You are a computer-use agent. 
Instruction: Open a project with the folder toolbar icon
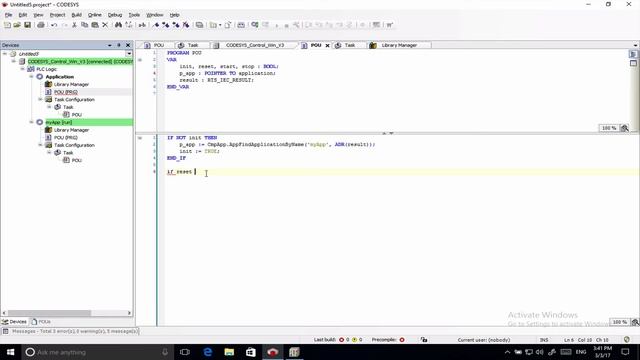pyautogui.click(x=17, y=25)
